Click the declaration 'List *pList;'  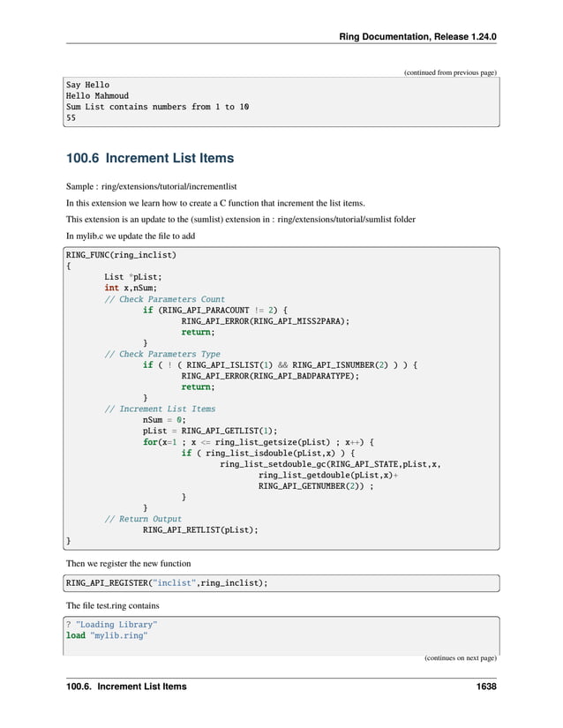pos(133,277)
